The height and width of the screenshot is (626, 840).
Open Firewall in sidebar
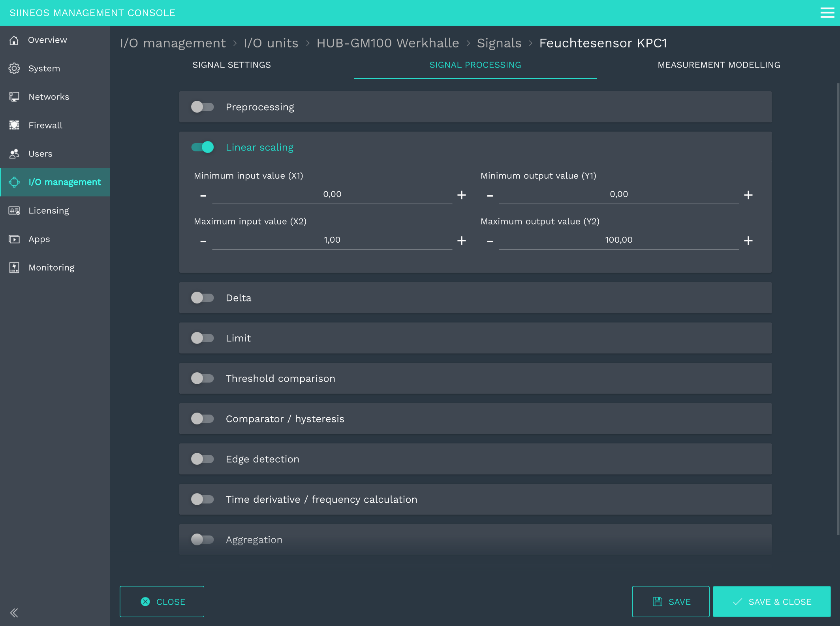coord(55,125)
